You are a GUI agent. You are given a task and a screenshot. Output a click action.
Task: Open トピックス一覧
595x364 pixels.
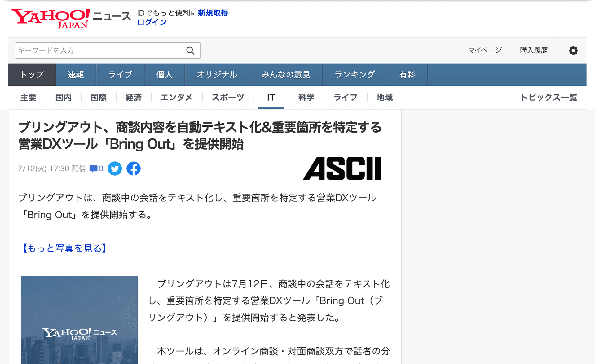coord(549,98)
